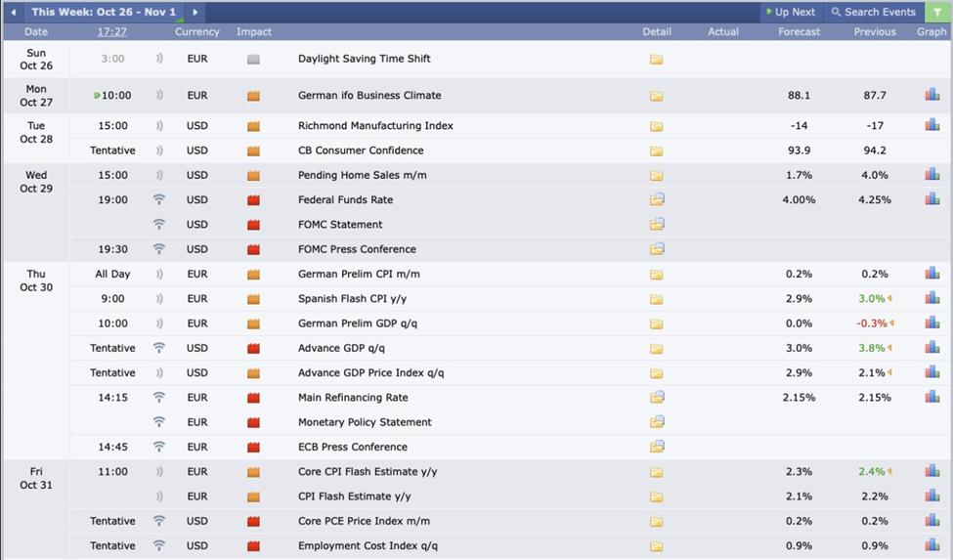The height and width of the screenshot is (560, 953).
Task: Open Search Events
Action: [873, 12]
